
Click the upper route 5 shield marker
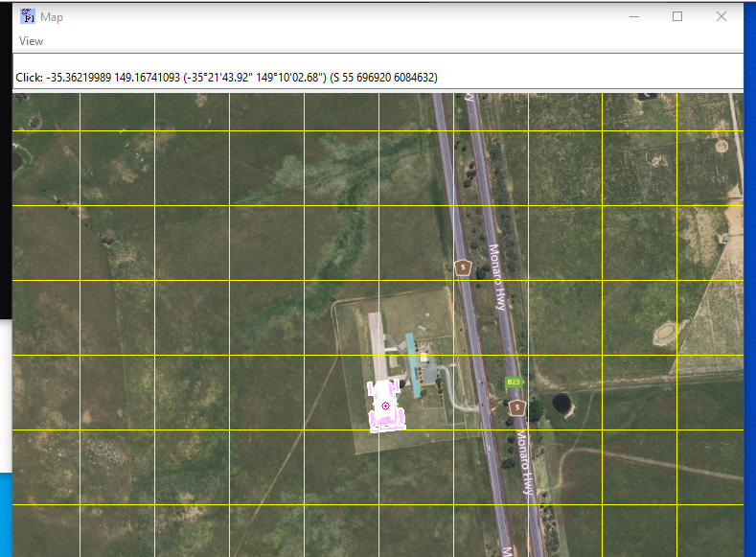pyautogui.click(x=463, y=267)
